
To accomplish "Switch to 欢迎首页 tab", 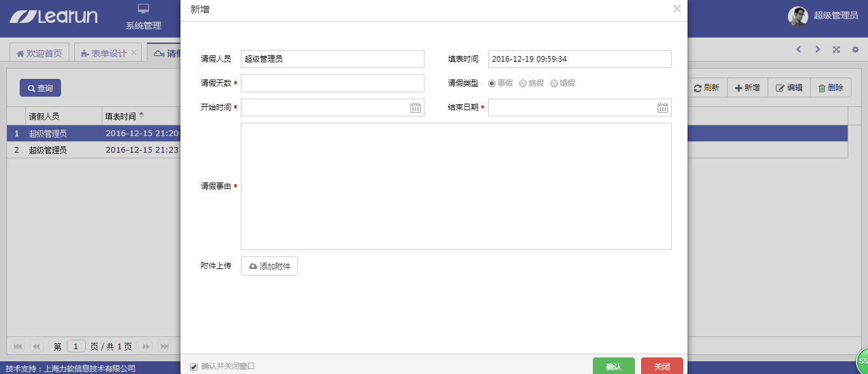I will (39, 53).
